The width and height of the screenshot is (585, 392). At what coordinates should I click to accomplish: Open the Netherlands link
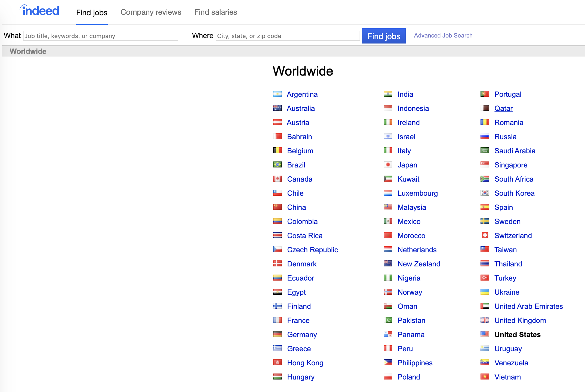(x=417, y=250)
